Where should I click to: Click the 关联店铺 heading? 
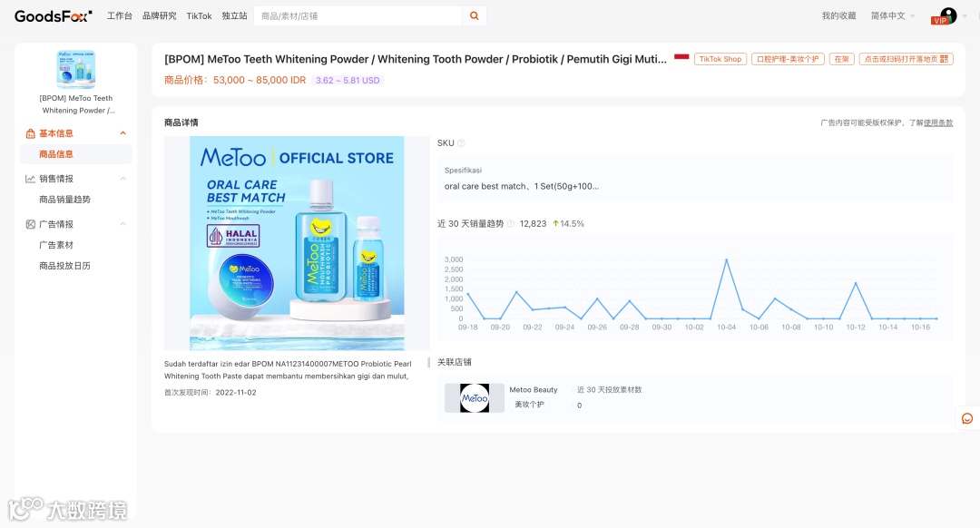[x=455, y=362]
